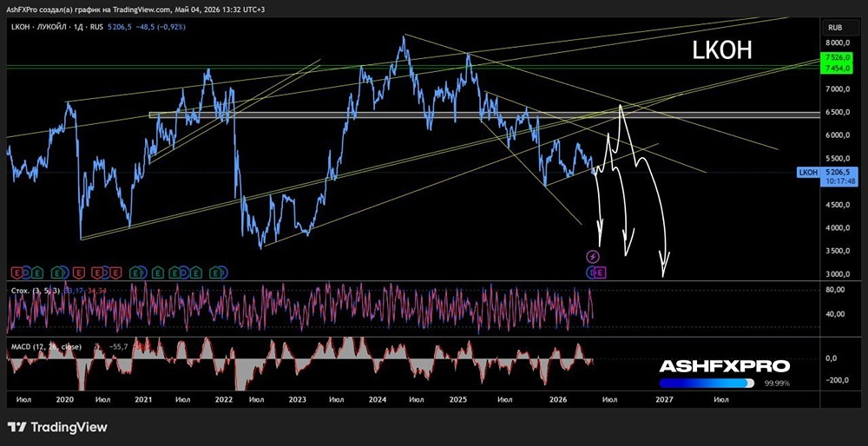Select the Стох. (3, 5, 3) indicator legend
The width and height of the screenshot is (868, 446).
coord(36,290)
